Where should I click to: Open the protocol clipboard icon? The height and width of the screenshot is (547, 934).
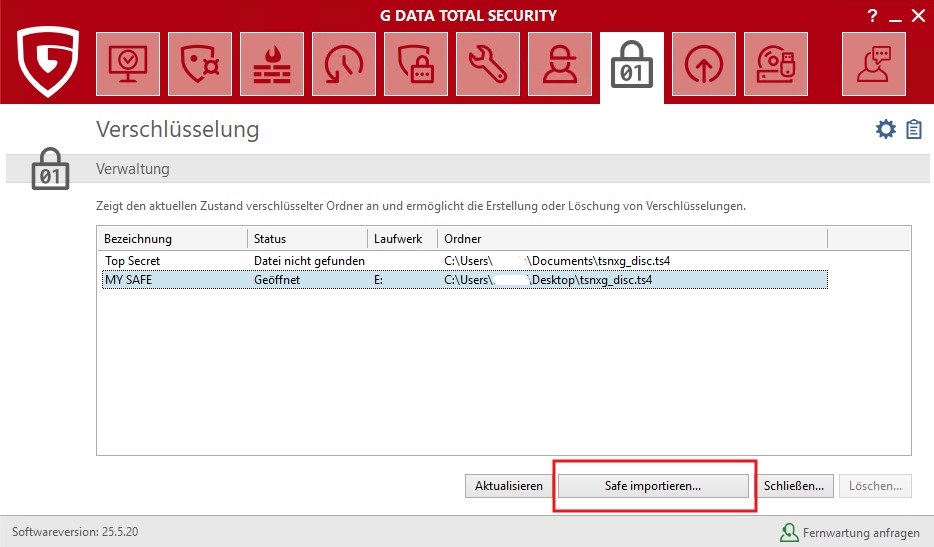click(x=914, y=129)
